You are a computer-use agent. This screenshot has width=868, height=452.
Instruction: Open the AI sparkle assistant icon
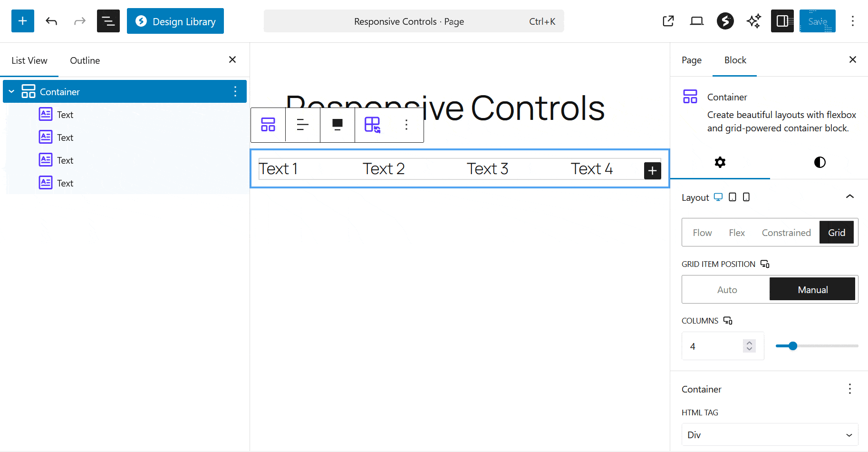753,21
